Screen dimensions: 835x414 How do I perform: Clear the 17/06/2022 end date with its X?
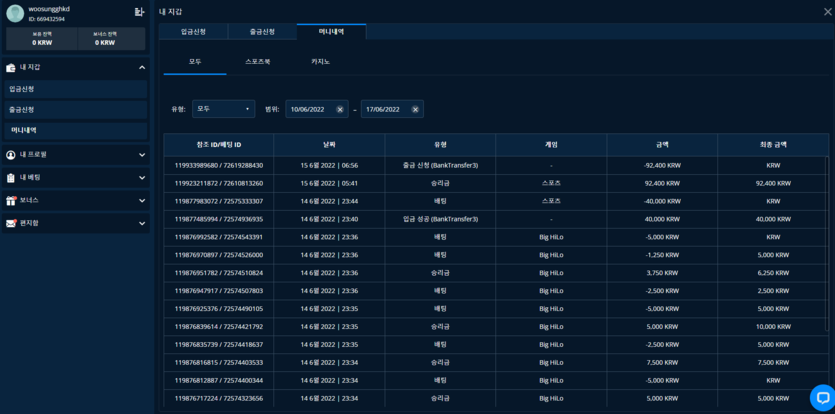point(415,109)
